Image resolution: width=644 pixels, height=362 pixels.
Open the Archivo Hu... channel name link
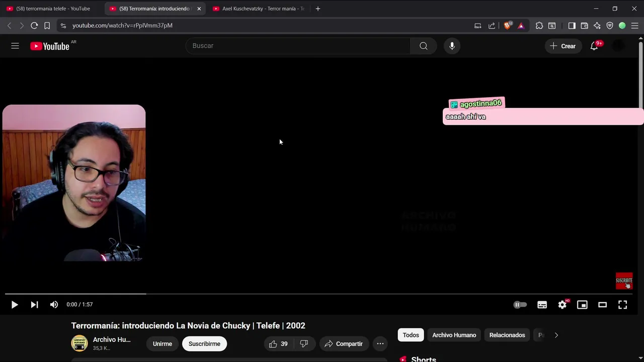[112, 340]
